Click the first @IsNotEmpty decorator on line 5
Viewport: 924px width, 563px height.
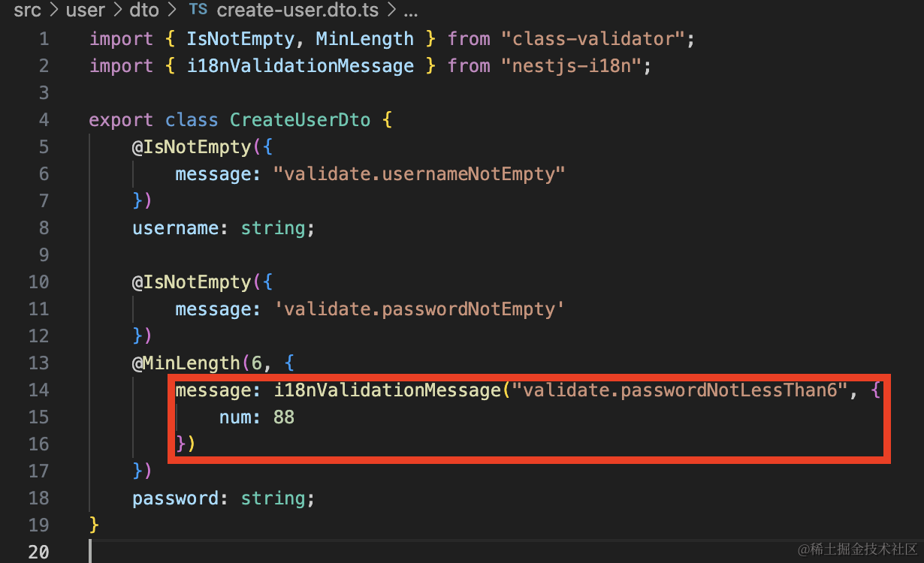(x=191, y=147)
